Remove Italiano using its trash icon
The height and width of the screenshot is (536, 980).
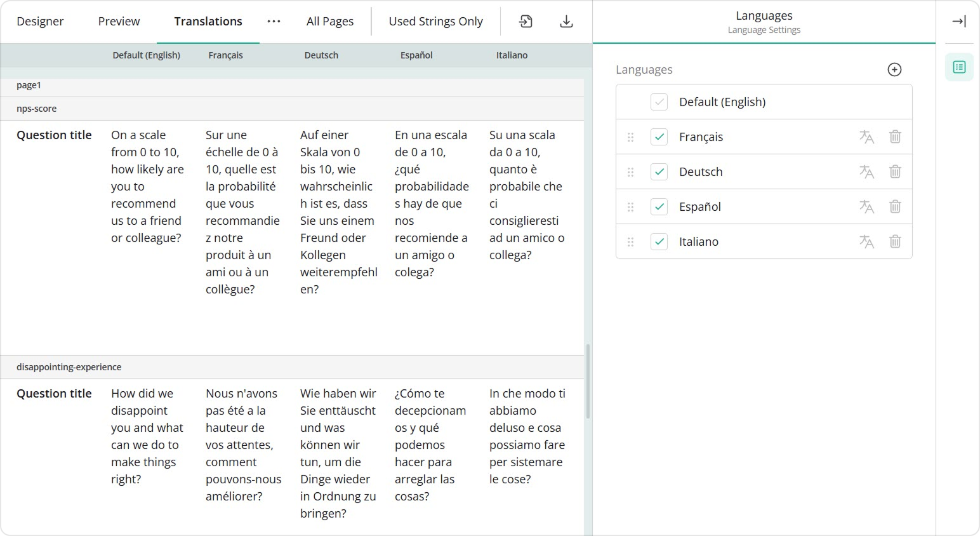[x=895, y=241]
